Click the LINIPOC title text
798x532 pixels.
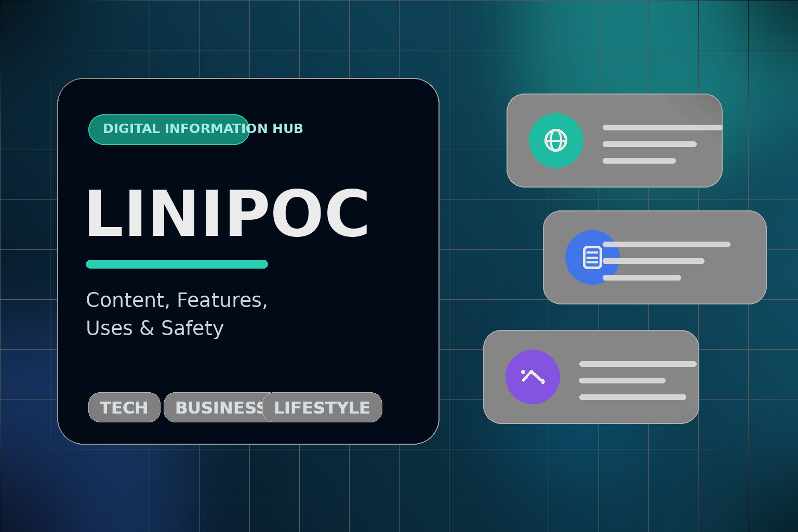coord(227,214)
